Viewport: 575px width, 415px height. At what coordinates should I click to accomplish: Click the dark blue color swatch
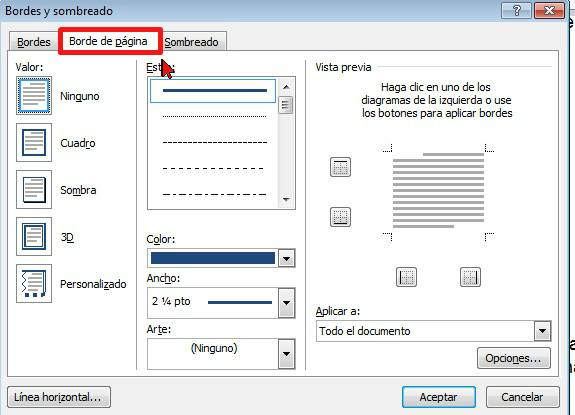coord(213,258)
